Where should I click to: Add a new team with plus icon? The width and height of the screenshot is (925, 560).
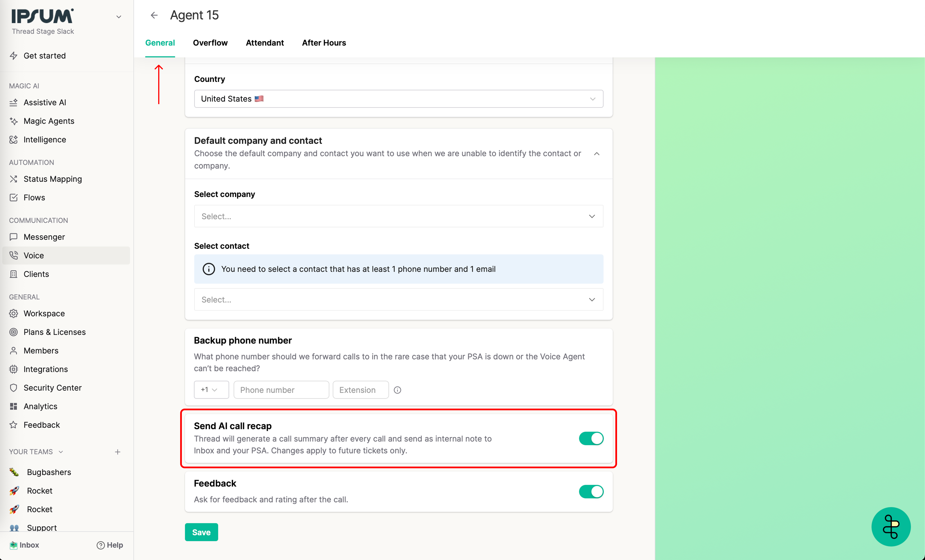(x=117, y=452)
